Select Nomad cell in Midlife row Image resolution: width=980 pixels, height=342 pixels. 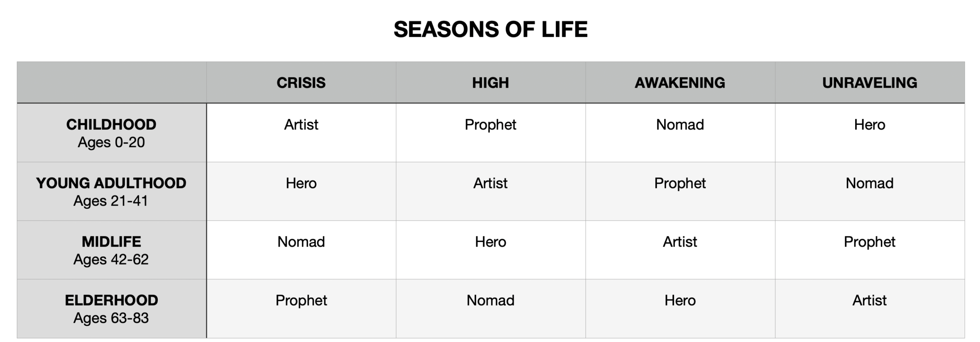[x=301, y=242]
